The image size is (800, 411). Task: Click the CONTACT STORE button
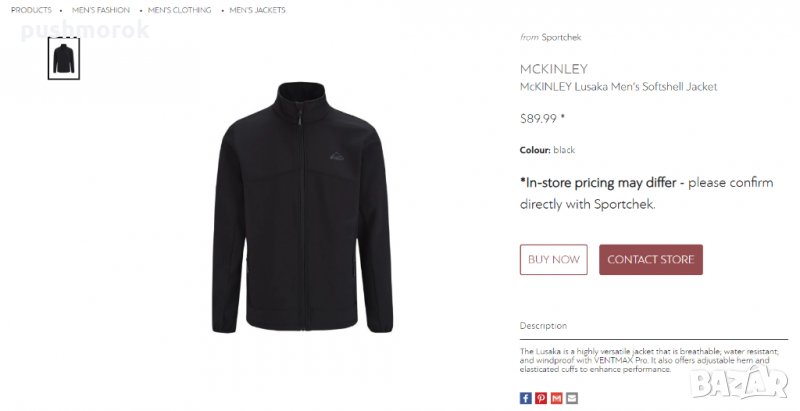click(651, 260)
